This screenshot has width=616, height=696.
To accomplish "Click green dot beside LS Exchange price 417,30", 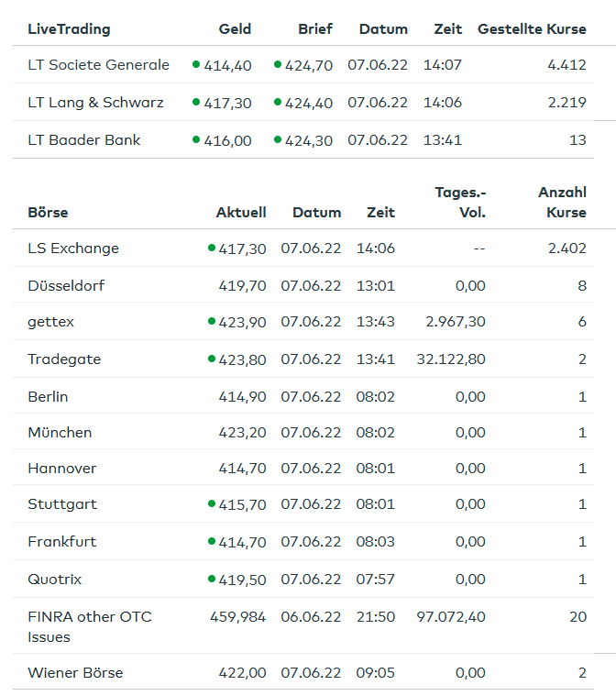I will 212,248.
